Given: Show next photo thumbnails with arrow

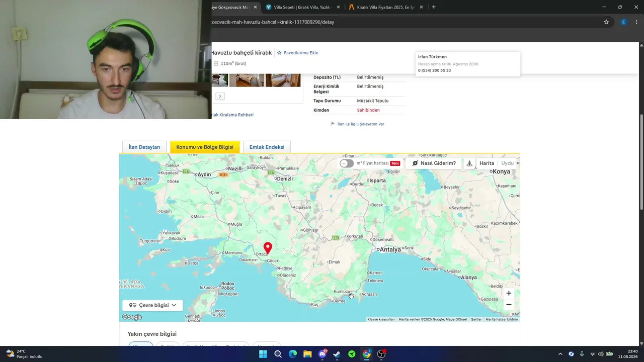Looking at the screenshot, I should [220, 96].
